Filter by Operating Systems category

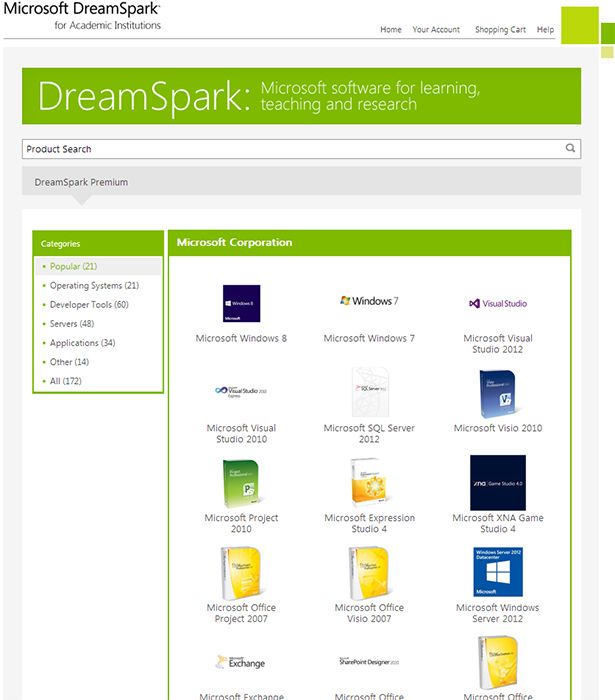click(x=94, y=286)
